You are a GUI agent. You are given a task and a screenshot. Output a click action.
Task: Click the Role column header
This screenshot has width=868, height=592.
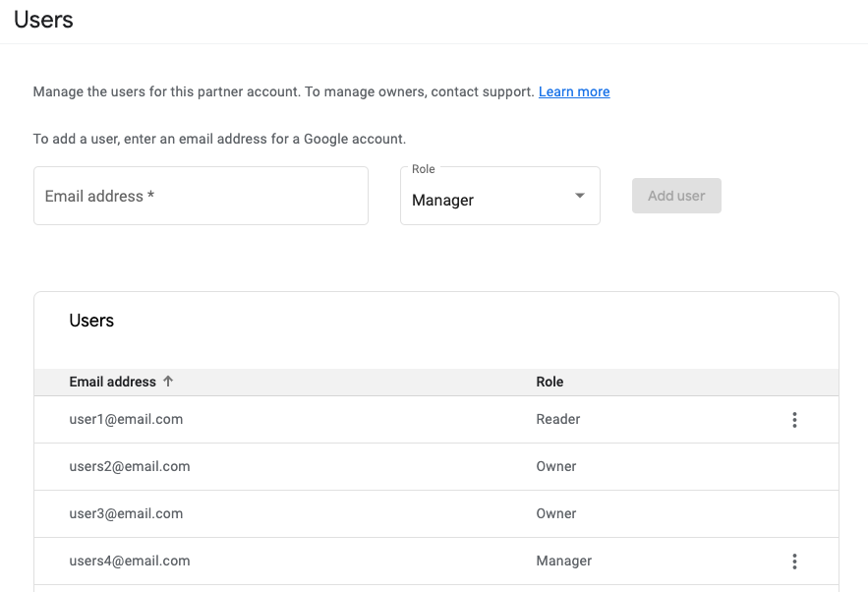click(550, 382)
